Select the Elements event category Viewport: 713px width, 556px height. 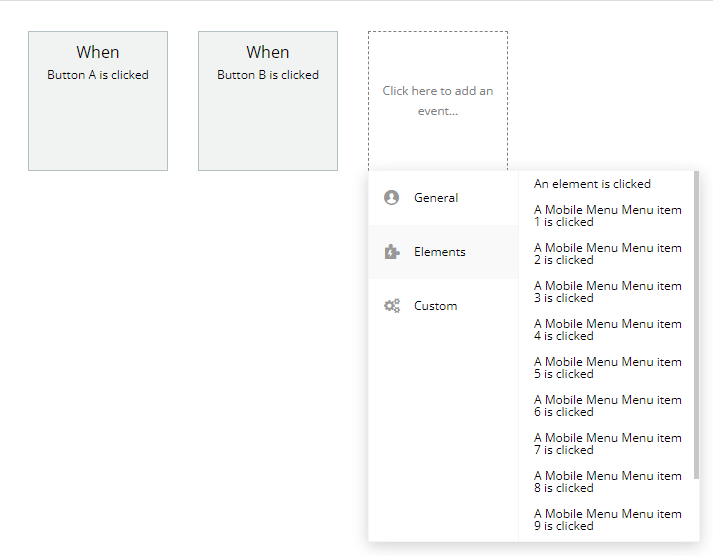point(440,252)
